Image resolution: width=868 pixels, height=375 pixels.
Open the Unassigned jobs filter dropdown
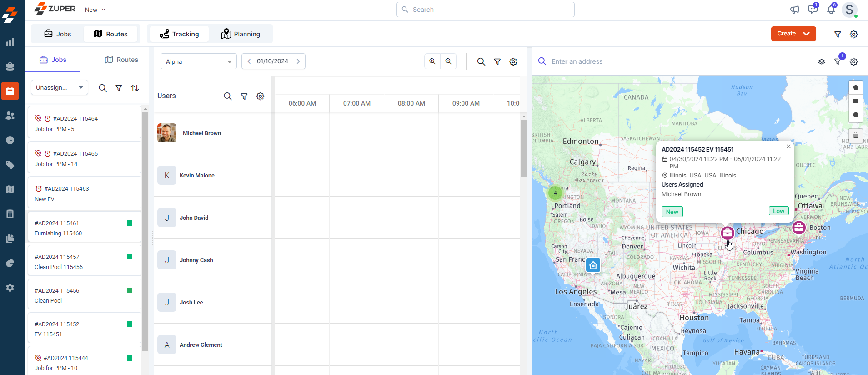click(x=60, y=88)
